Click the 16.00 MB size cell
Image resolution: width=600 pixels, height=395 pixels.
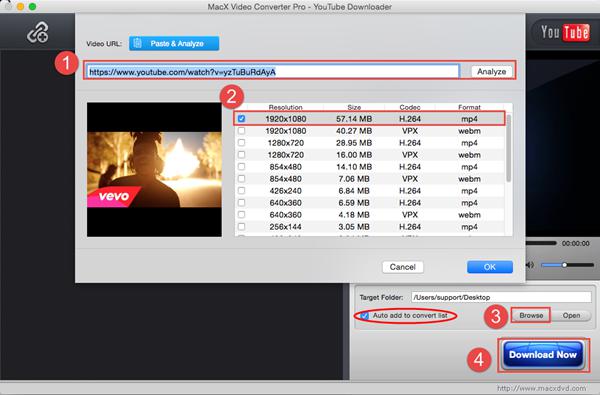coord(354,155)
